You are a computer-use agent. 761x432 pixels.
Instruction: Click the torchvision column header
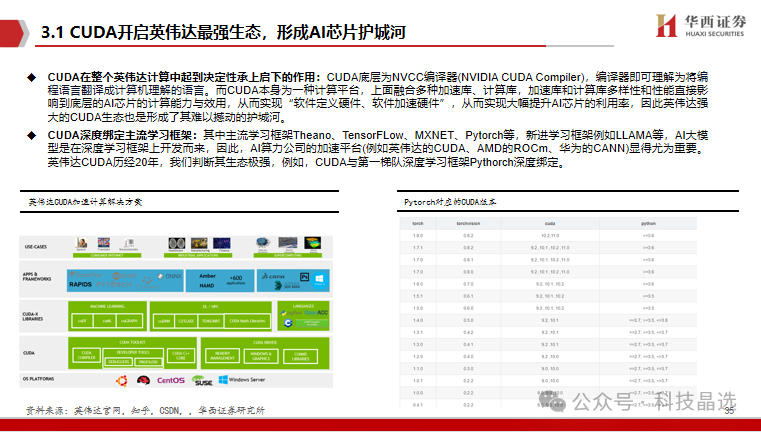468,224
